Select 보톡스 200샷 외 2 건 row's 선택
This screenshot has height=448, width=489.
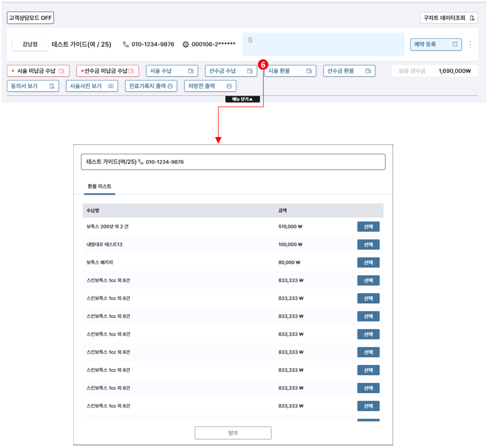click(x=368, y=227)
